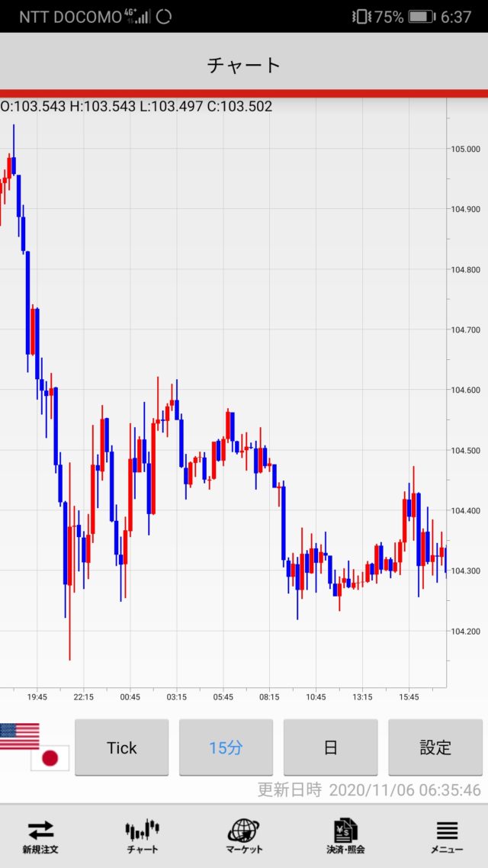Open chart 設定 settings button
Viewport: 488px width, 868px height.
click(435, 747)
